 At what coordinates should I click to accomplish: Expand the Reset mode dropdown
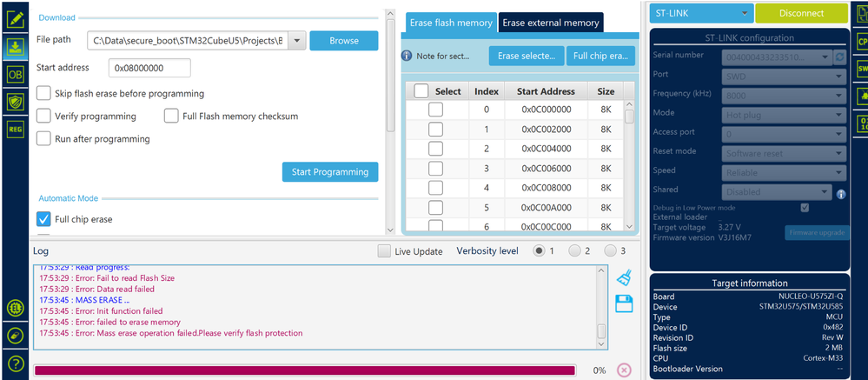tap(784, 153)
